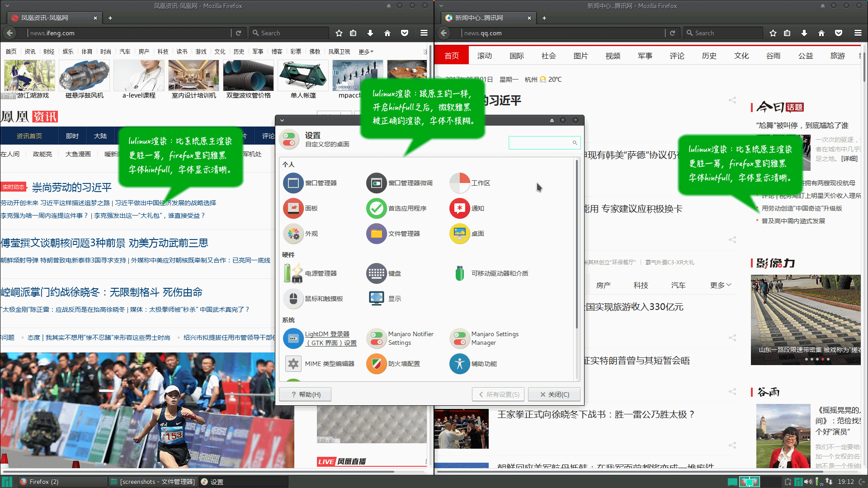
Task: Open Pocket icon in qq.com Firefox
Action: 839,33
